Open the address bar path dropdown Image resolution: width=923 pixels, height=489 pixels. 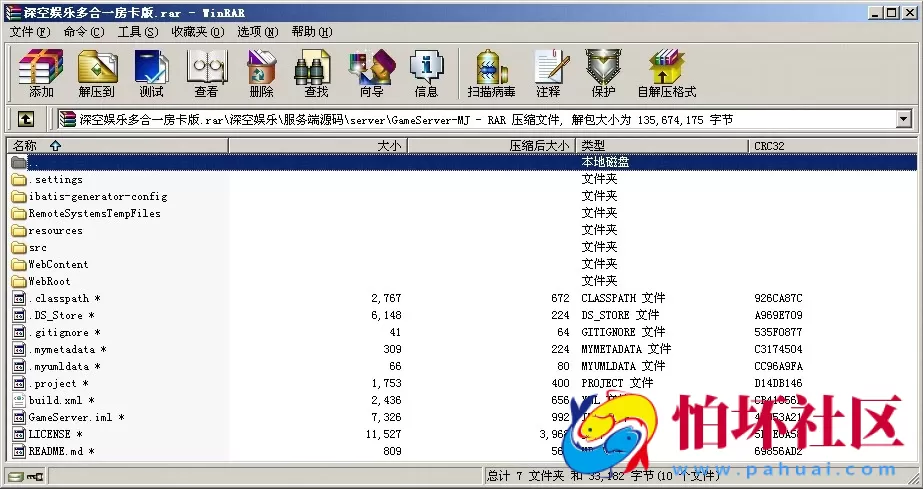pos(904,119)
